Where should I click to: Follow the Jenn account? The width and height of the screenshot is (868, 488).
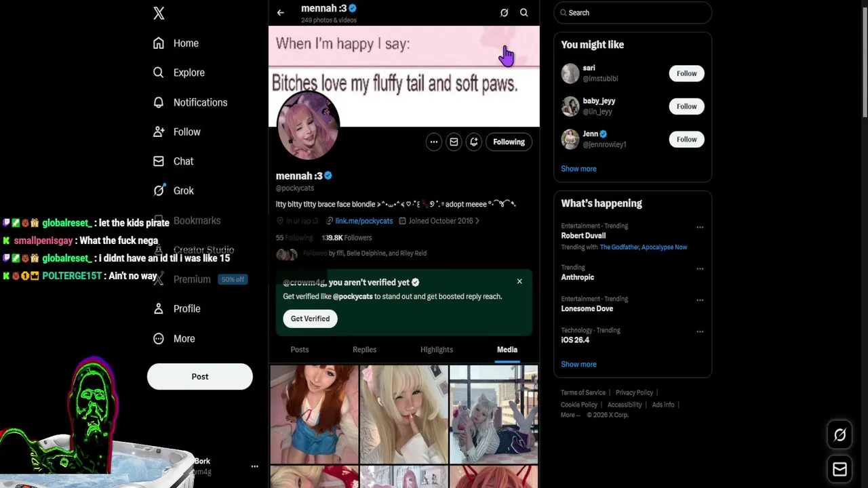tap(686, 140)
